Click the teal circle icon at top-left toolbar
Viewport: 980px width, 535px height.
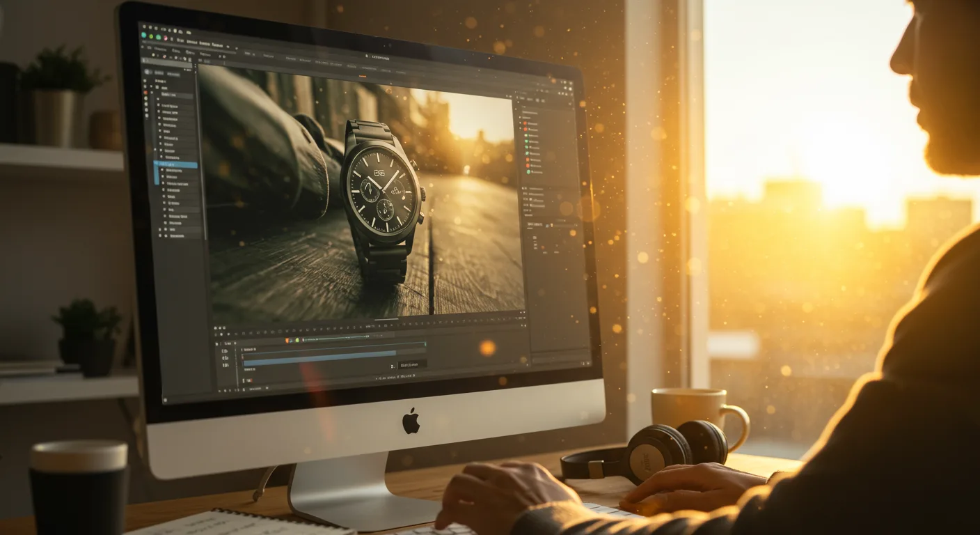145,35
